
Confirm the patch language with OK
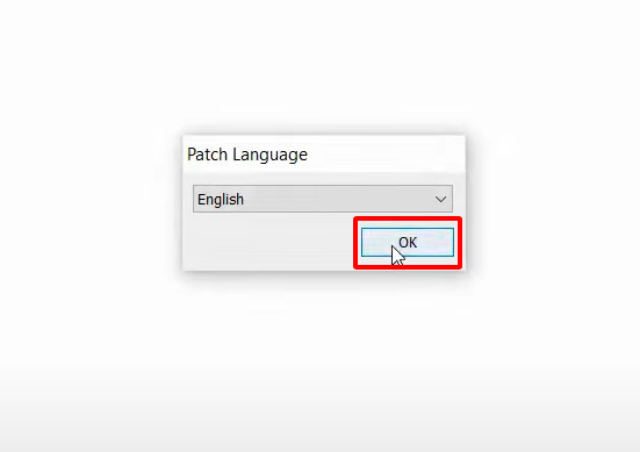pos(407,243)
